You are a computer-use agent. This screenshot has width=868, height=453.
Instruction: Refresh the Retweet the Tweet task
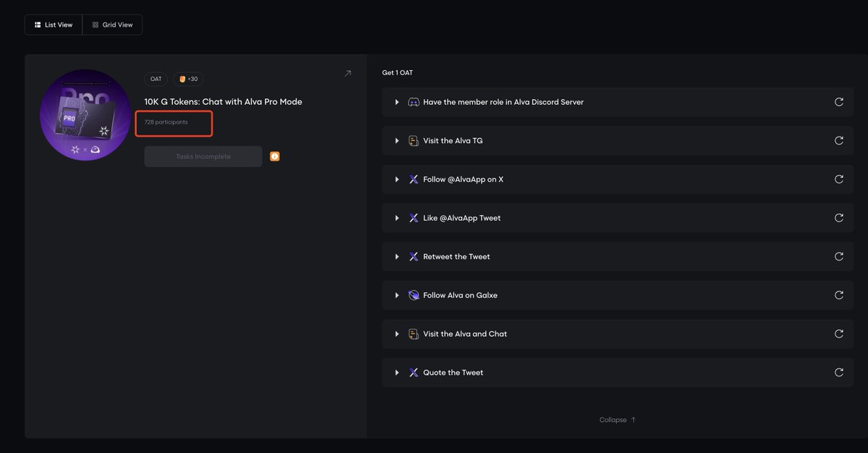839,256
